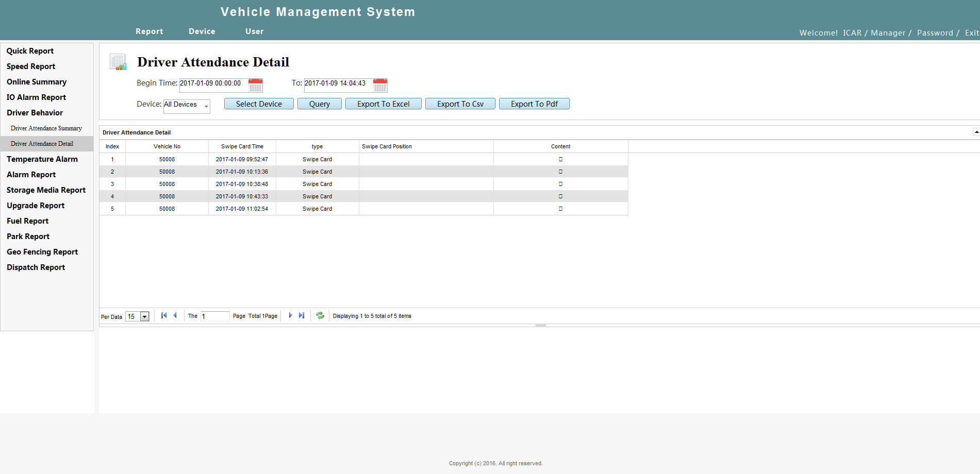This screenshot has height=474, width=980.
Task: Open Geo Fencing Report in the sidebar
Action: tap(42, 252)
